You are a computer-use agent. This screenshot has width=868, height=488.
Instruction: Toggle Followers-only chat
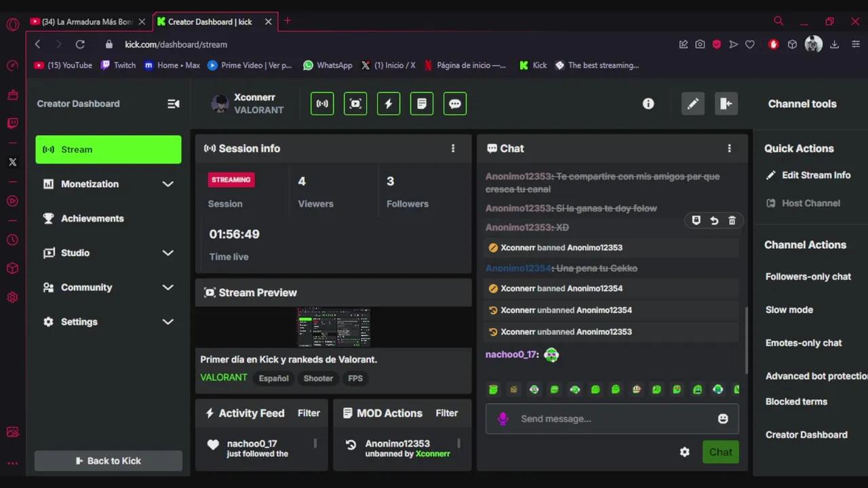tap(808, 277)
